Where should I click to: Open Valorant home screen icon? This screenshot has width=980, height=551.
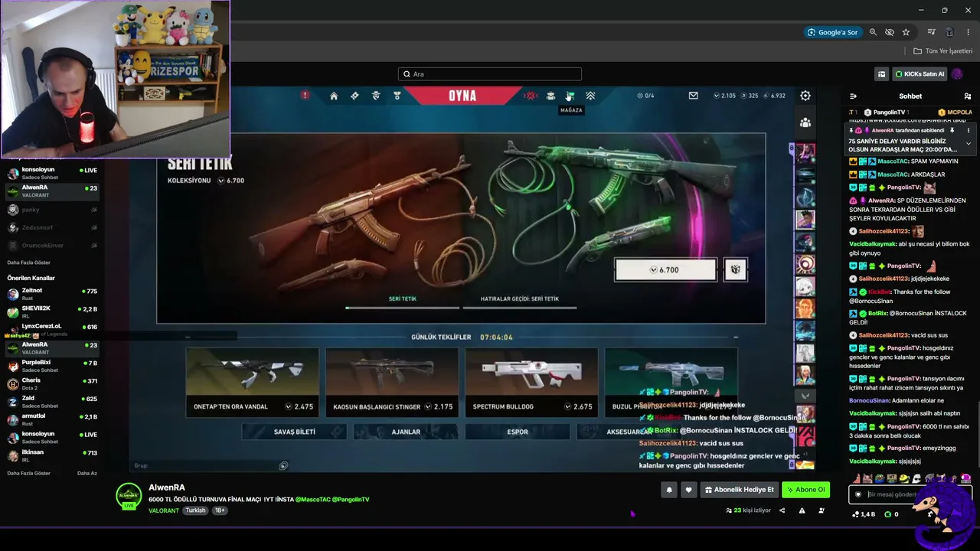coord(334,96)
